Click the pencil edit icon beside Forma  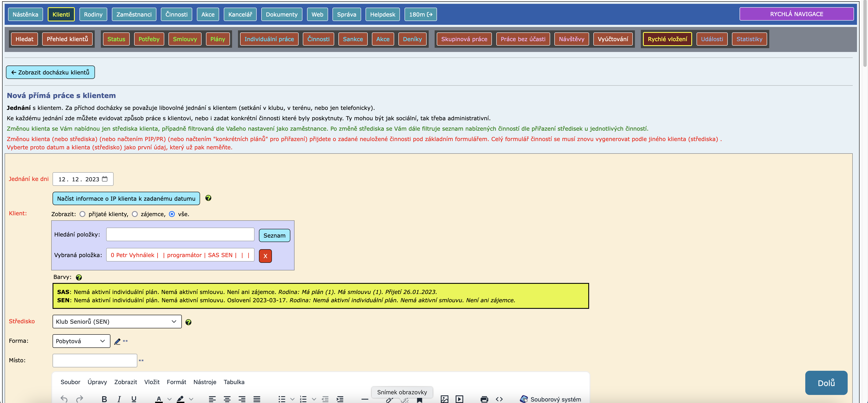tap(117, 341)
